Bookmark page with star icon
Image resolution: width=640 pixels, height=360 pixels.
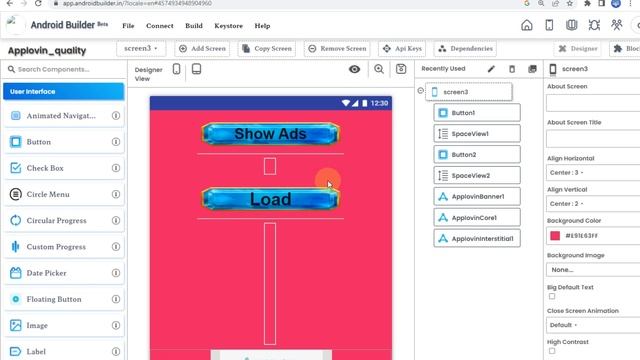(x=570, y=3)
